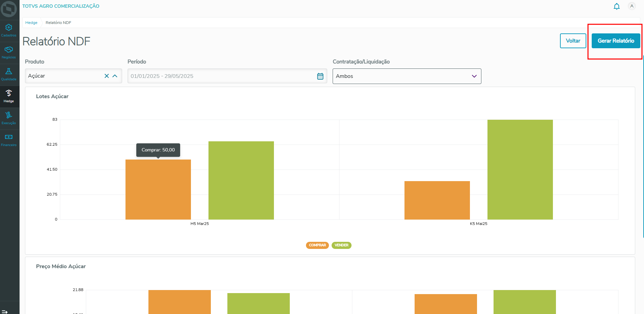Click the green Vender bar for K5 Mai25
Screen dimensions: 644x314
520,170
